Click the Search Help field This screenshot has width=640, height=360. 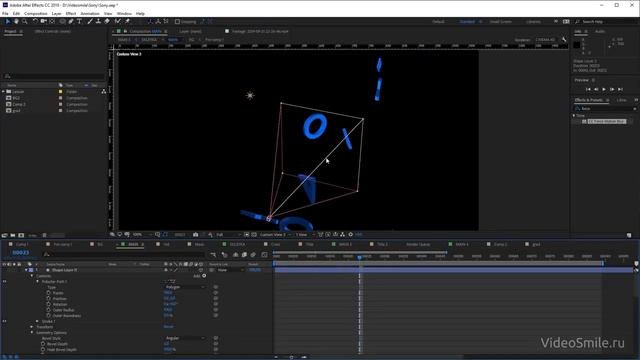[x=606, y=22]
